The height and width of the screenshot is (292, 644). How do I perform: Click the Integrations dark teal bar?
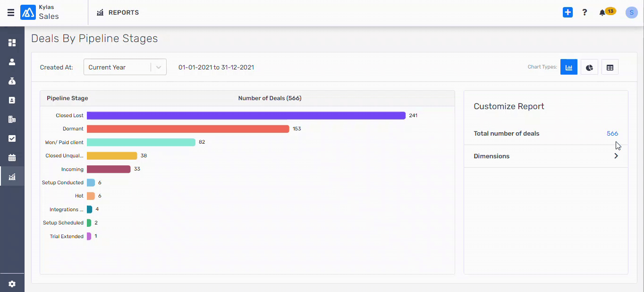90,209
